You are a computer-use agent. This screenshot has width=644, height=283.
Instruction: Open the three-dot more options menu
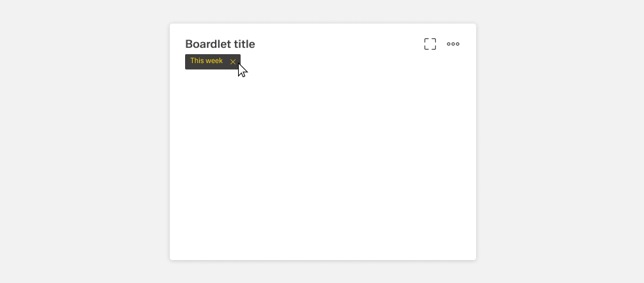(453, 44)
